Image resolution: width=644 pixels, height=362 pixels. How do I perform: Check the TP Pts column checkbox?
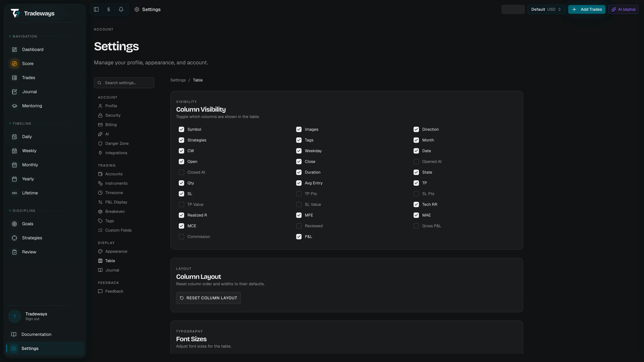point(299,194)
